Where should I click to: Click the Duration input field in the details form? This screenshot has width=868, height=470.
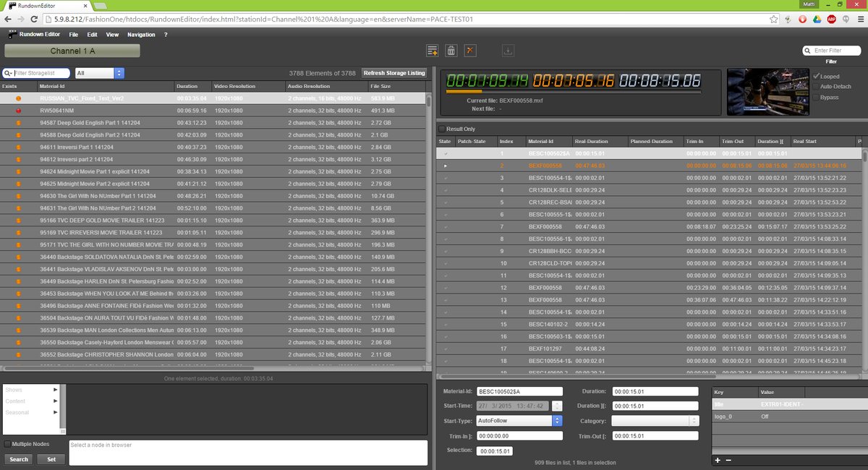[x=655, y=391]
